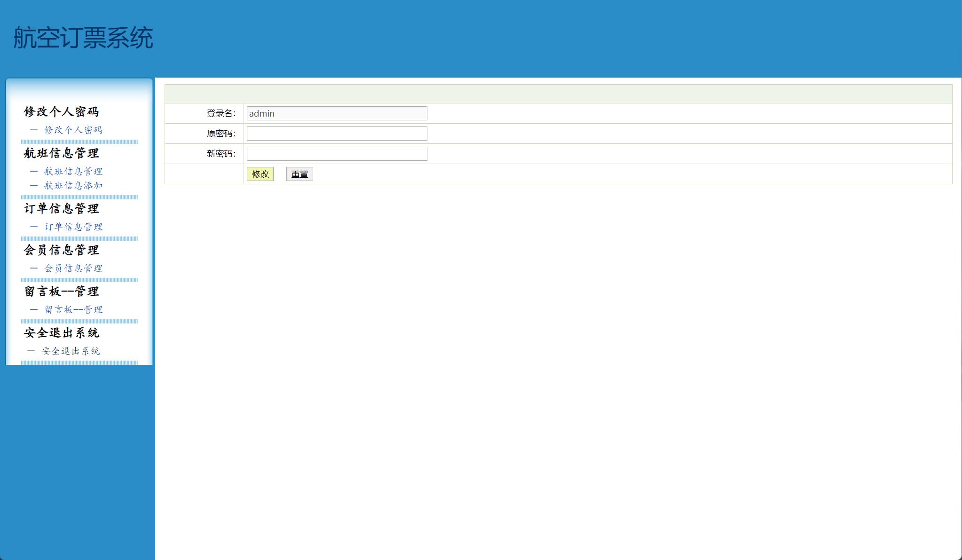Screen dimensions: 962x560
Task: Expand the bold 安全退出系统 section heading
Action: coord(62,333)
